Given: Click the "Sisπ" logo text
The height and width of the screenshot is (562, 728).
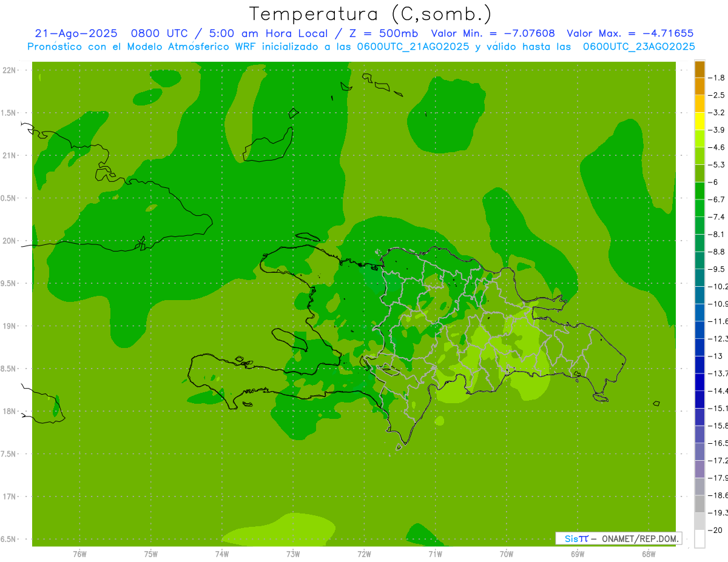Looking at the screenshot, I should click(x=576, y=538).
